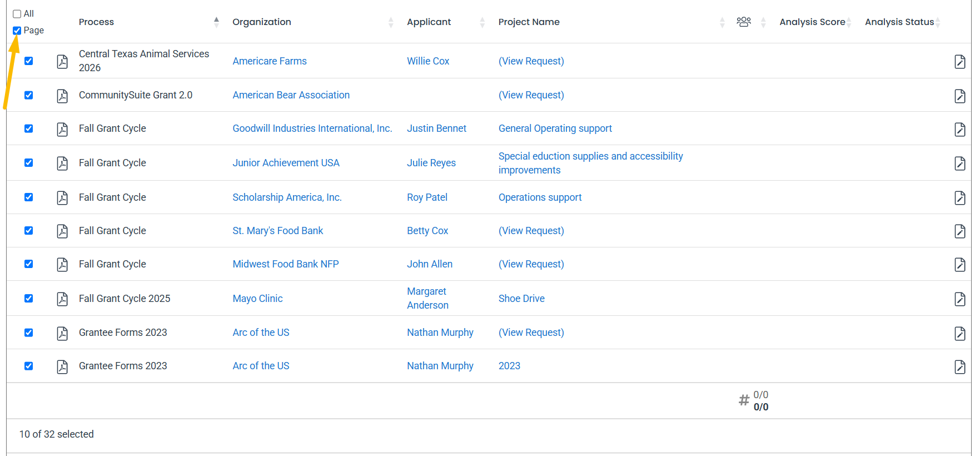Sort by the Analysis Score column arrows
Image resolution: width=980 pixels, height=456 pixels.
[x=849, y=22]
